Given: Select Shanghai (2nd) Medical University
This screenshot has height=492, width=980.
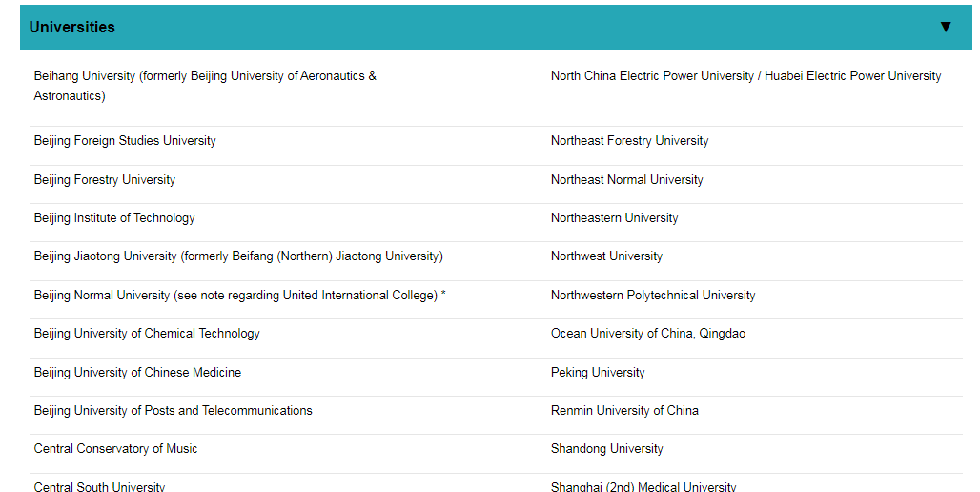Looking at the screenshot, I should pos(643,486).
